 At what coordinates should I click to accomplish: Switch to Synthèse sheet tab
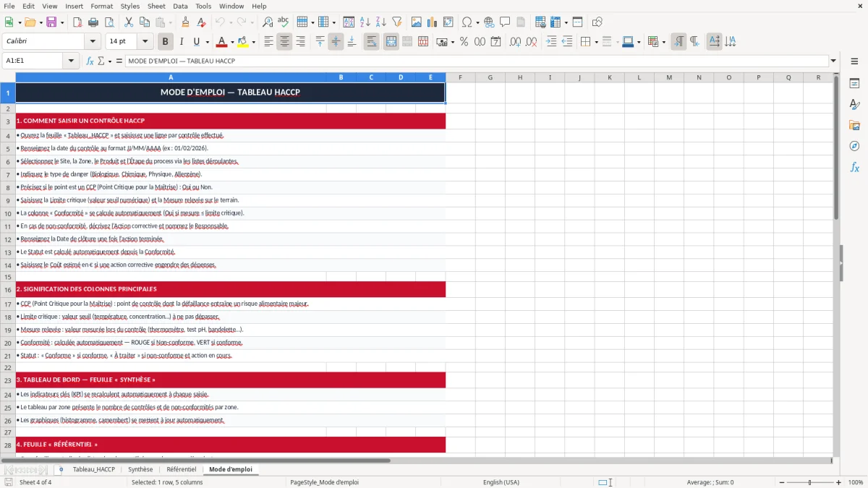point(140,469)
